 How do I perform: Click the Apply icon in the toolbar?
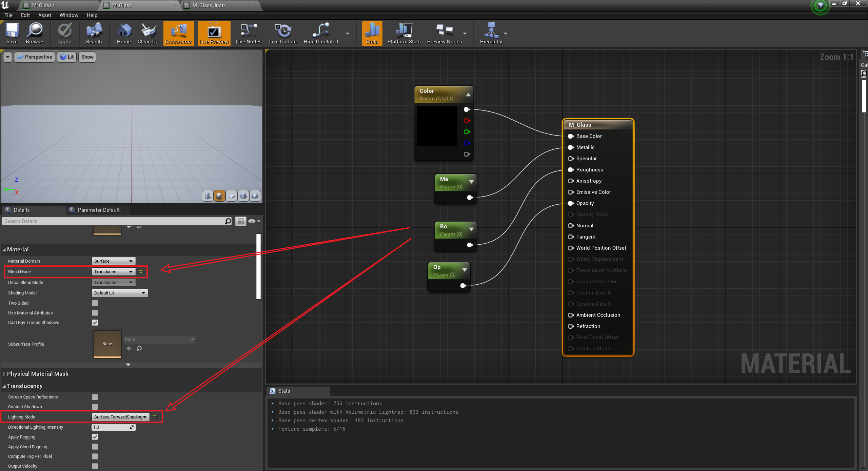(x=64, y=33)
